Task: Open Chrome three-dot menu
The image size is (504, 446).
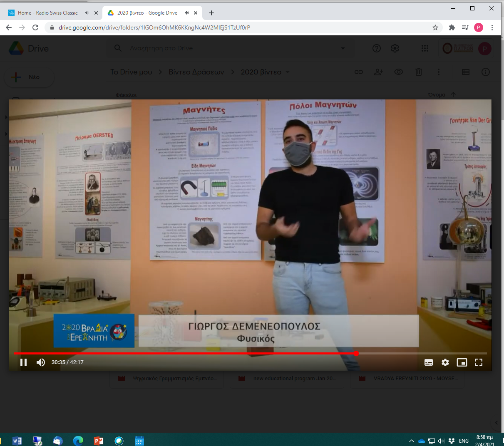Action: (x=492, y=27)
